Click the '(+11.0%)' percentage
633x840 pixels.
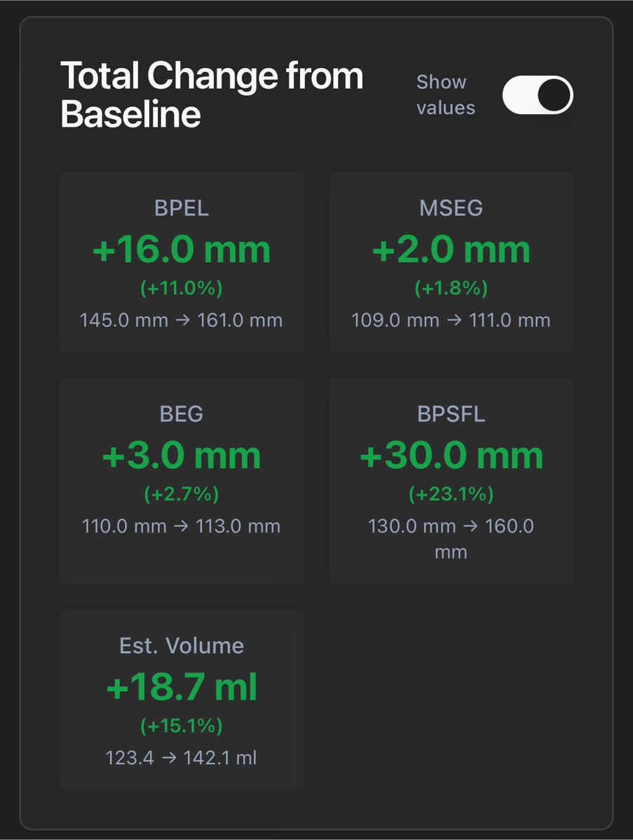pyautogui.click(x=182, y=288)
